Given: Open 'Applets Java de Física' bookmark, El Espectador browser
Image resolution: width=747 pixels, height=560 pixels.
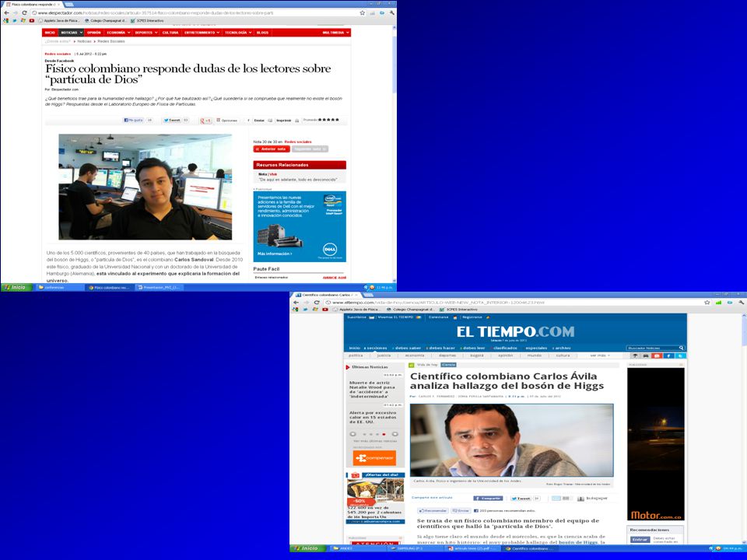Looking at the screenshot, I should [59, 20].
